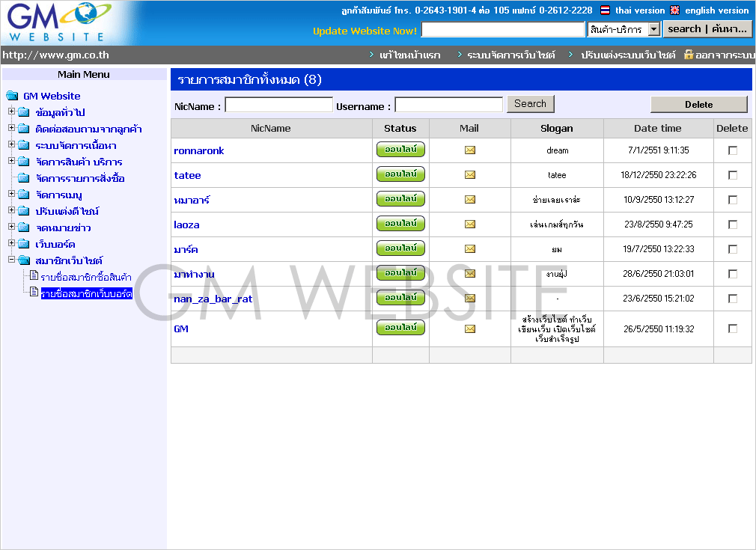Click online status badge for tatee
756x550 pixels.
400,174
